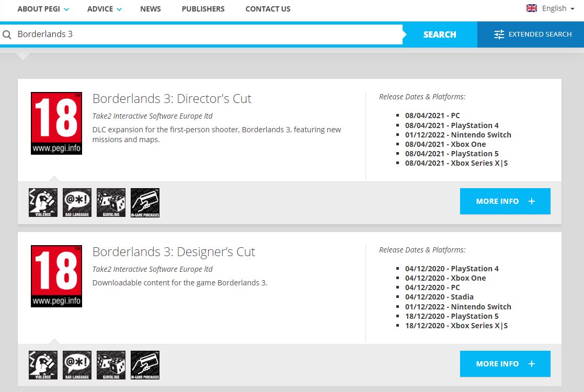The image size is (584, 392).
Task: Click '08/04/2021 - PC' release entry
Action: (432, 116)
